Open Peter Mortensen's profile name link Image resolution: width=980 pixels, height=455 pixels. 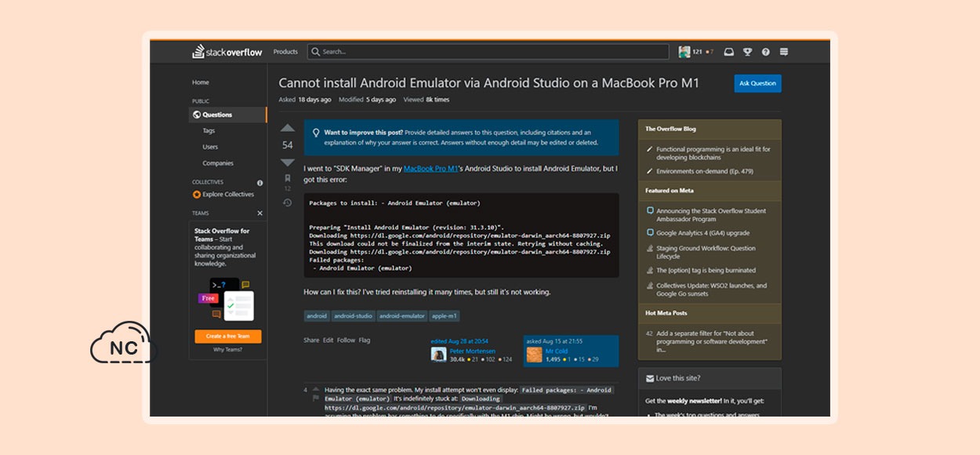[x=473, y=351]
